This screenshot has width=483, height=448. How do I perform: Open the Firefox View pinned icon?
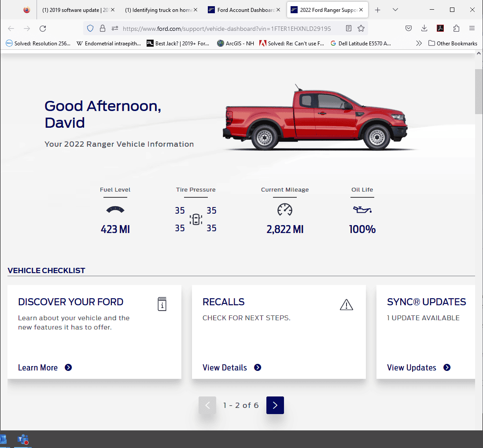[27, 10]
